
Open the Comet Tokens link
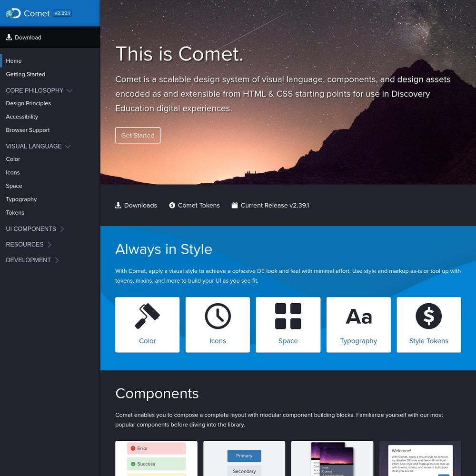point(195,205)
